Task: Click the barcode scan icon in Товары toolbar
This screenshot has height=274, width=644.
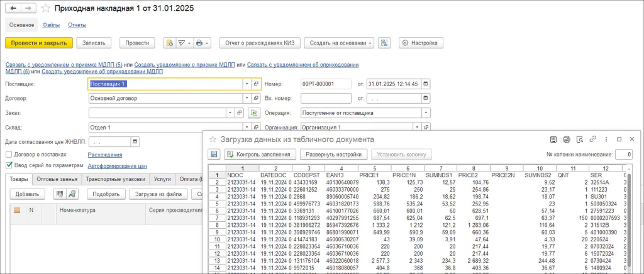Action: pyautogui.click(x=60, y=194)
